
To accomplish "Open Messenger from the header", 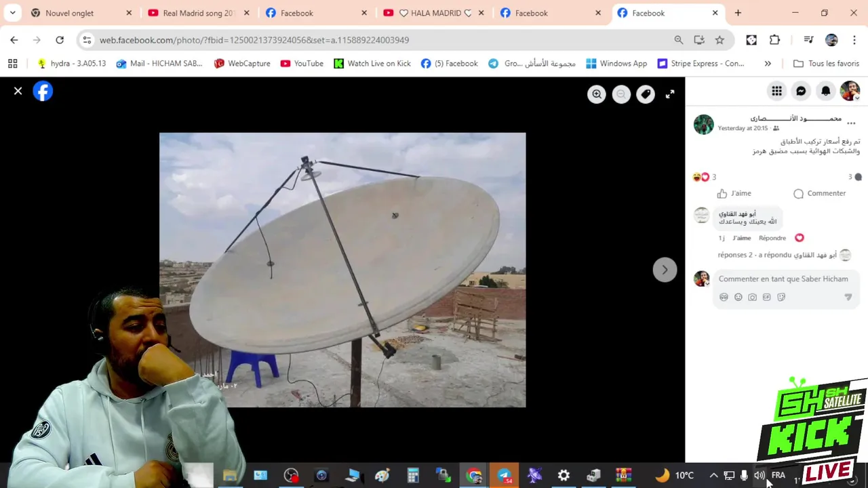I will pyautogui.click(x=801, y=91).
